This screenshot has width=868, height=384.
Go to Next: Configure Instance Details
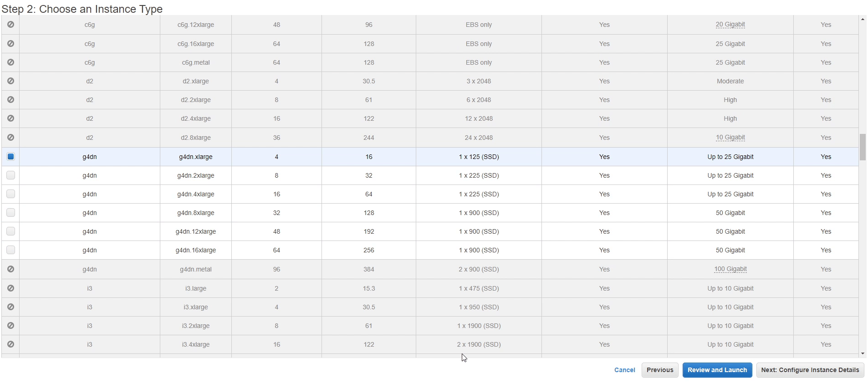coord(810,370)
